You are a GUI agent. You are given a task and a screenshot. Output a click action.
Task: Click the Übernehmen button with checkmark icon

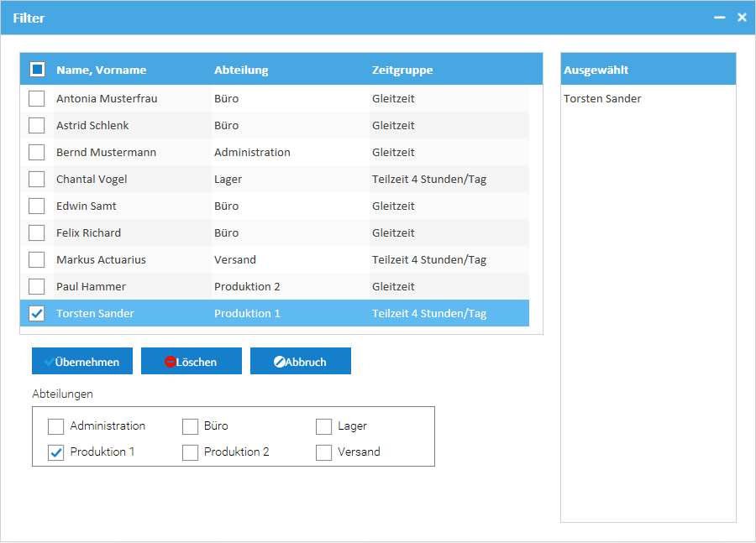[x=82, y=362]
